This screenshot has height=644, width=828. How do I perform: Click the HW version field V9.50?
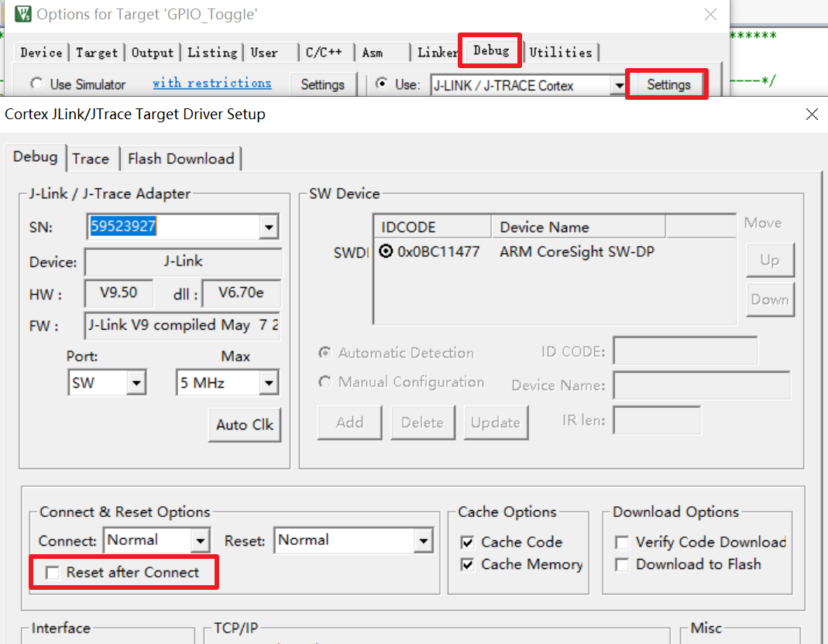click(x=119, y=293)
